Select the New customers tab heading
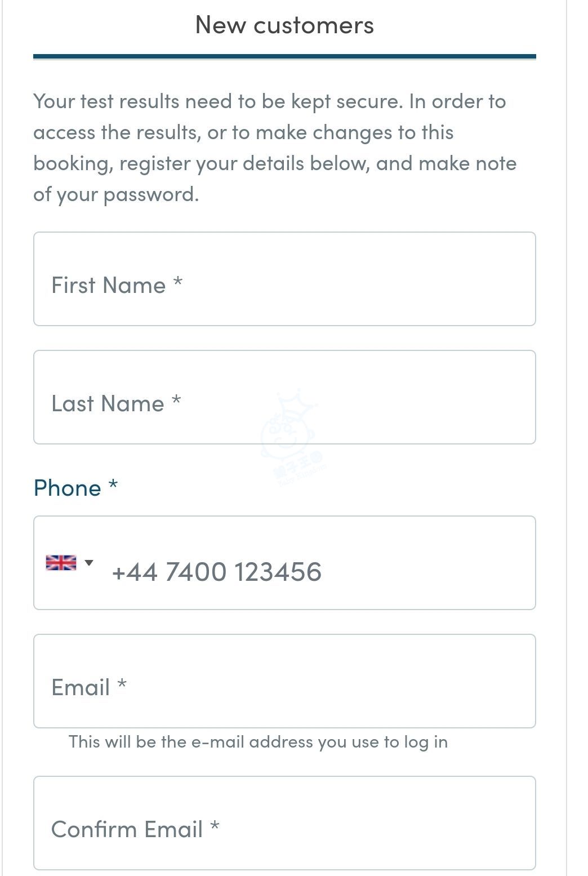588x876 pixels. coord(284,25)
